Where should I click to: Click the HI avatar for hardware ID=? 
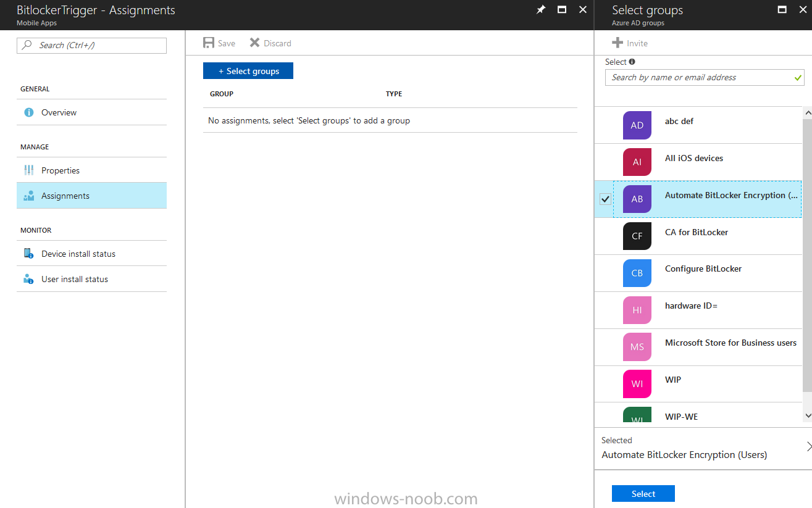pyautogui.click(x=637, y=310)
